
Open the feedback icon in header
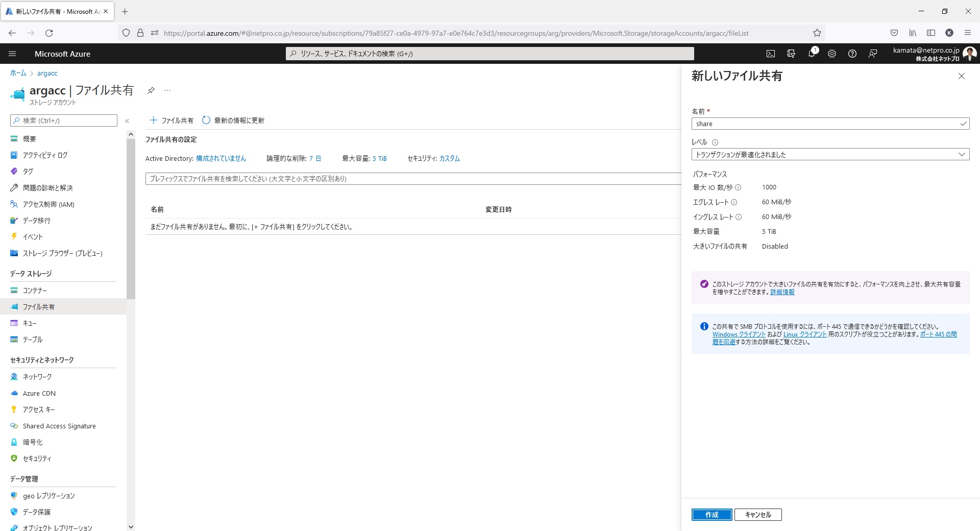pyautogui.click(x=873, y=54)
